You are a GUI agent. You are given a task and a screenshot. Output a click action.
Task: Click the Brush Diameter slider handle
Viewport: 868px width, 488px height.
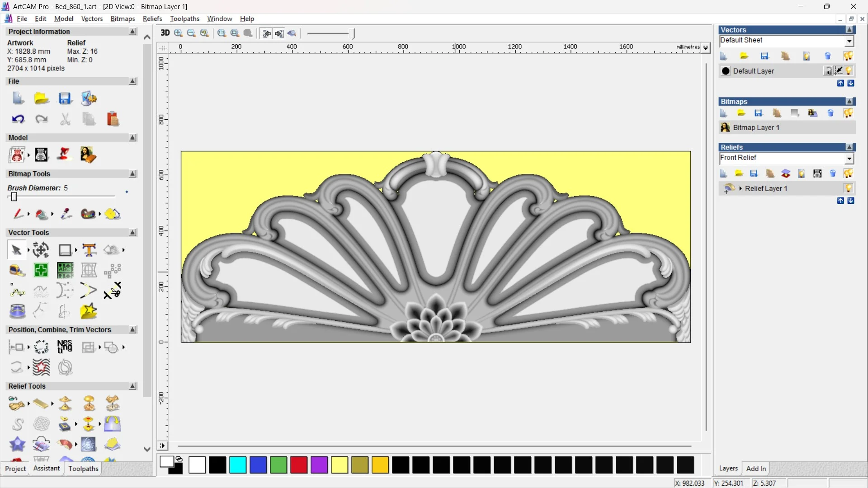coord(14,197)
